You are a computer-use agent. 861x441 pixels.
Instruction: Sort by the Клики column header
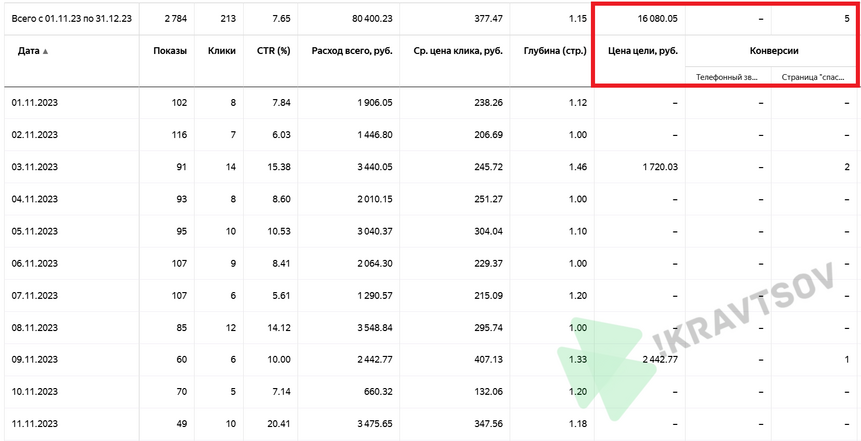point(222,51)
